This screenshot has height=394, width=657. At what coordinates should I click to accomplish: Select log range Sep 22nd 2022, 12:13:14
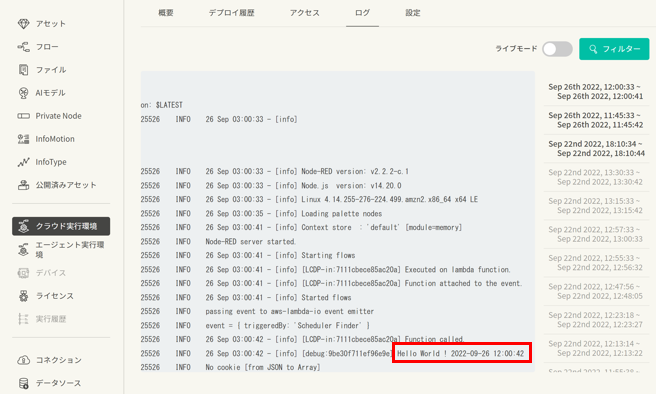[x=596, y=348]
